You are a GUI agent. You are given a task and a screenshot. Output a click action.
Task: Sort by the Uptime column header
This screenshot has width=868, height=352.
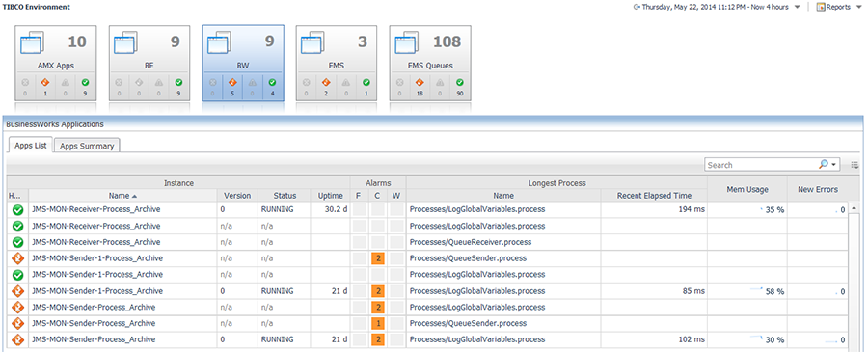tap(331, 196)
